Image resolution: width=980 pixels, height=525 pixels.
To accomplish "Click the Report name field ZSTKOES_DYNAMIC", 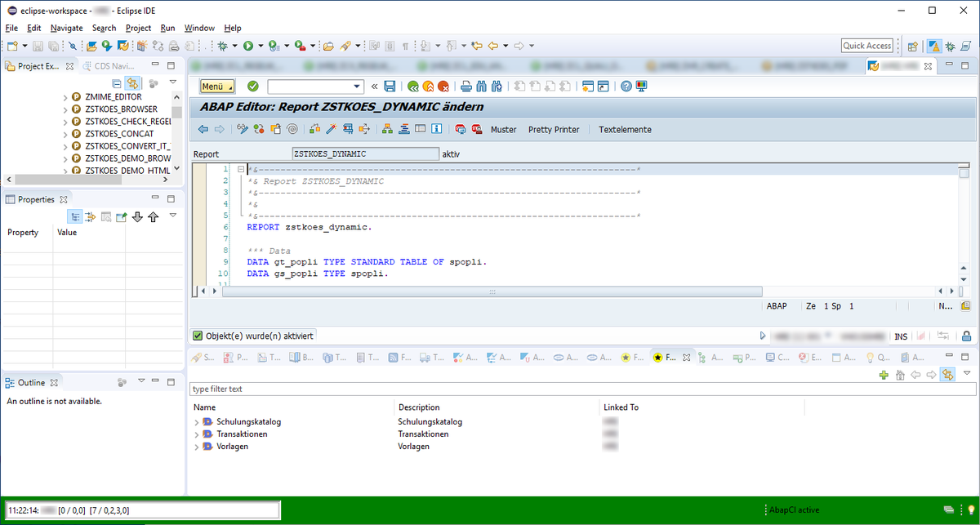I will [365, 153].
